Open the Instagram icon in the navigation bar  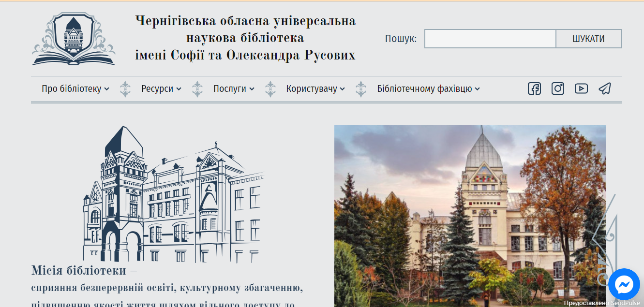(558, 88)
